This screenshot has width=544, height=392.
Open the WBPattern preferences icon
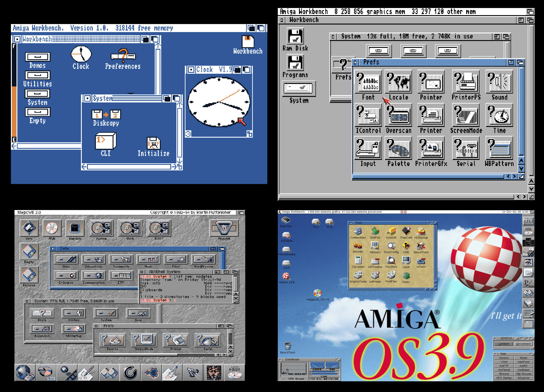[x=499, y=149]
